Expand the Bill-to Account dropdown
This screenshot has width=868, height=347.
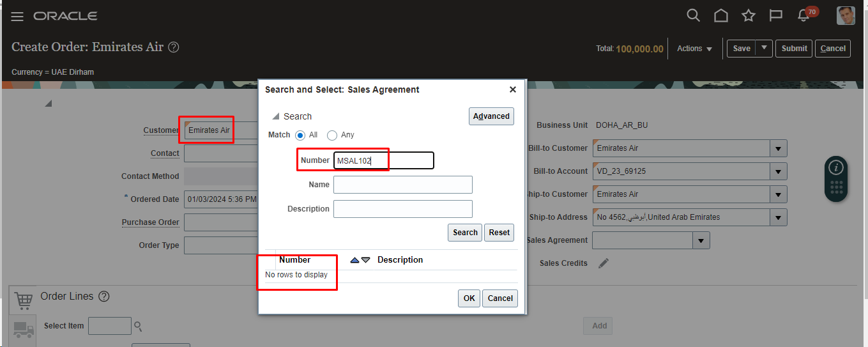[x=778, y=171]
